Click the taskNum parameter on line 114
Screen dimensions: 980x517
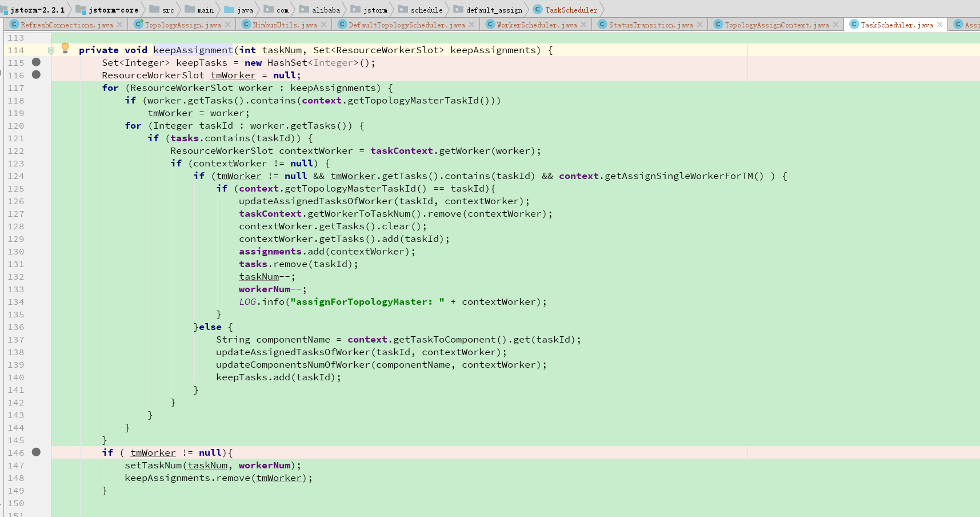point(282,50)
